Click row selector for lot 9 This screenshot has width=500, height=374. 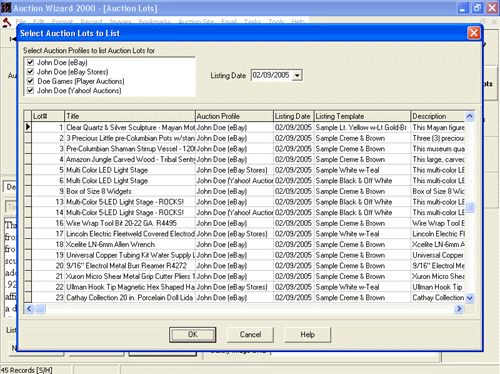(28, 191)
